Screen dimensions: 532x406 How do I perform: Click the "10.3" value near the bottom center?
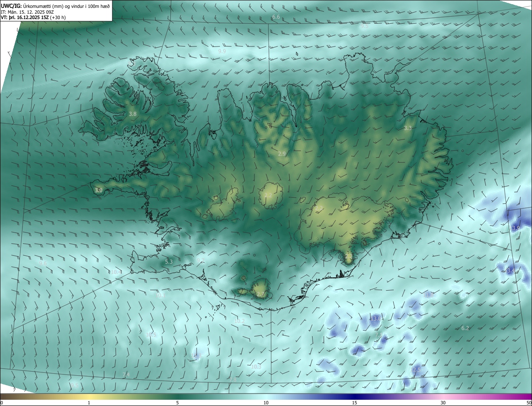click(256, 367)
